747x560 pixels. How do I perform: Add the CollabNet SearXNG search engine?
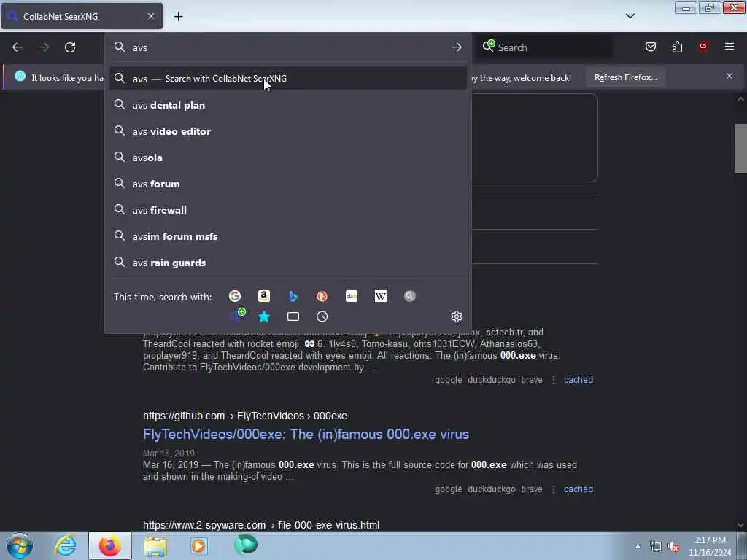click(237, 316)
